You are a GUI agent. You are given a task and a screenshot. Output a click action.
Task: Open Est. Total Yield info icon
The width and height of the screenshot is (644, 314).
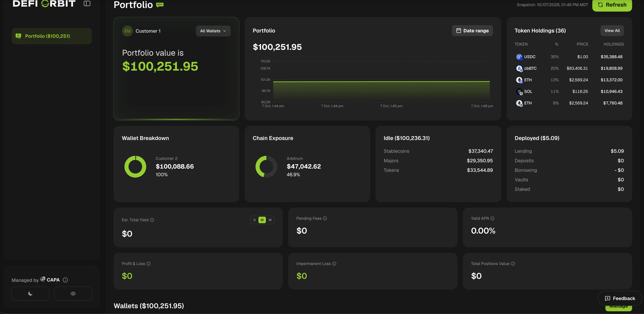(x=152, y=220)
